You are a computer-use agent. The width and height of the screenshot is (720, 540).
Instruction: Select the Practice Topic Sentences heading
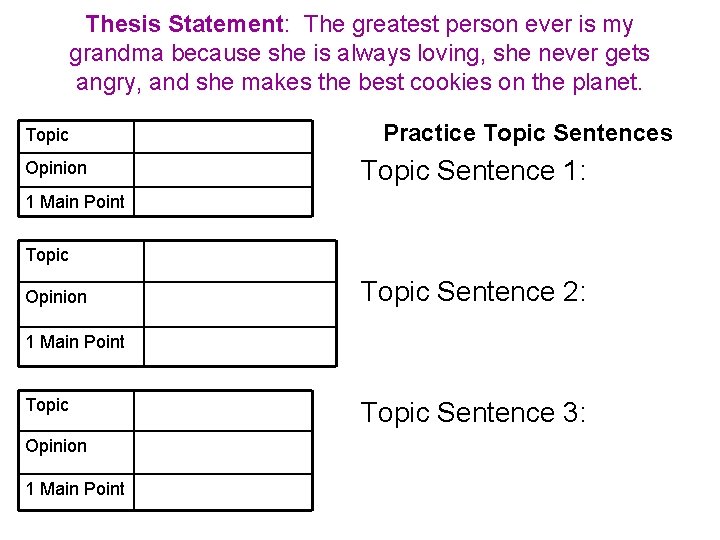[528, 133]
